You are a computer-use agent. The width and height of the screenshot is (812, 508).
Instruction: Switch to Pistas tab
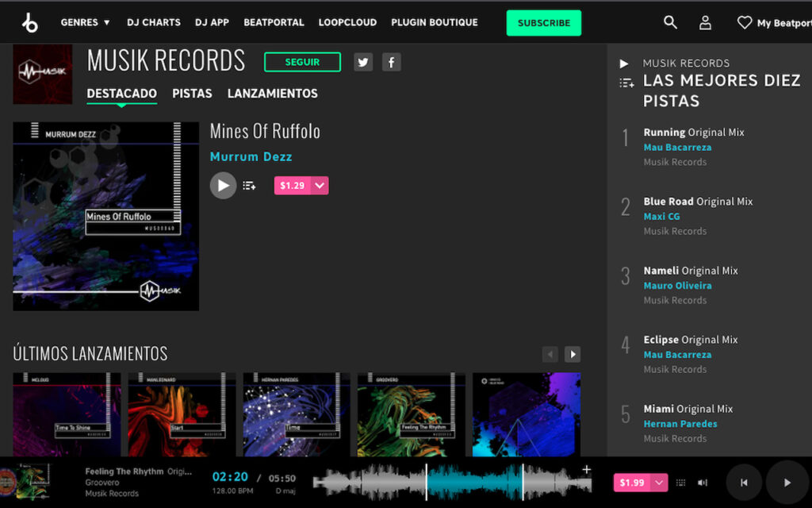192,94
